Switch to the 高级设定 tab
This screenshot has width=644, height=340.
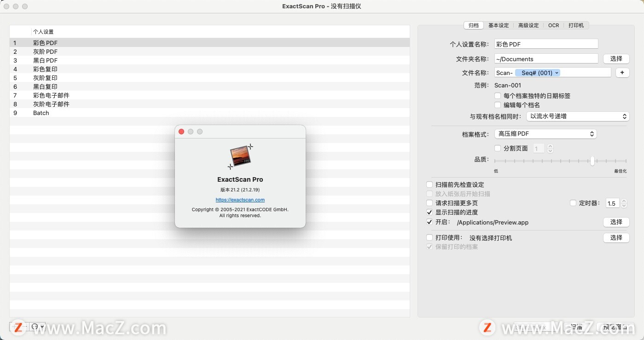(528, 25)
